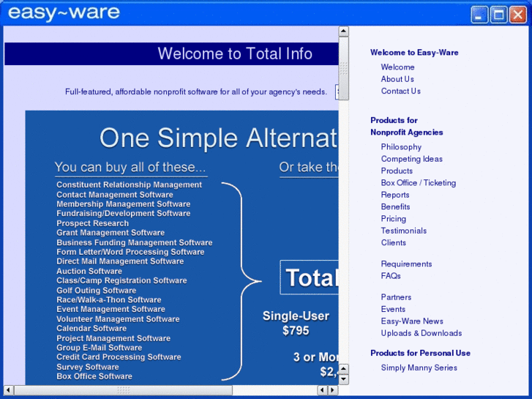
Task: View the Benefits page
Action: coord(395,206)
